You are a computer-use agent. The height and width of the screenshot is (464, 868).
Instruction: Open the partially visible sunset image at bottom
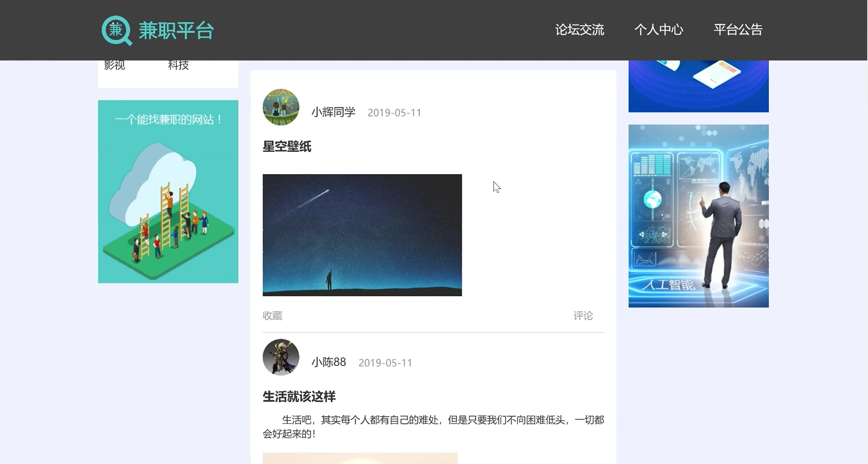click(x=360, y=458)
